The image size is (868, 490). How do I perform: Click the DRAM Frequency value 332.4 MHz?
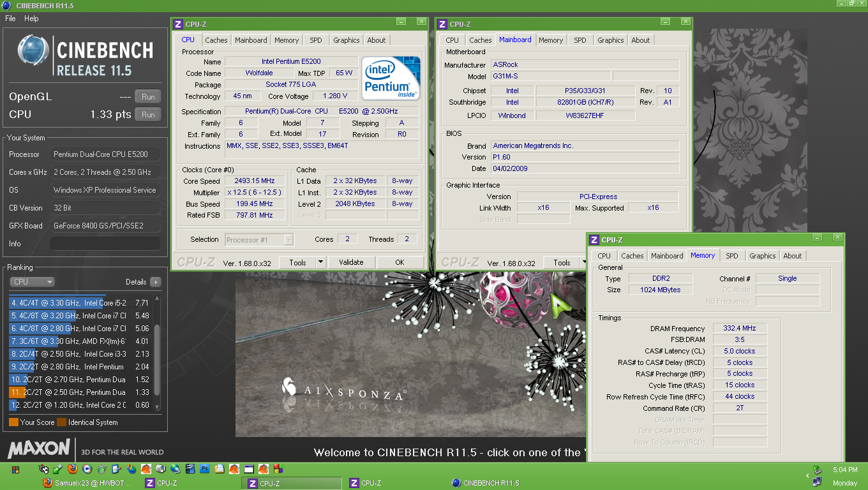point(740,329)
